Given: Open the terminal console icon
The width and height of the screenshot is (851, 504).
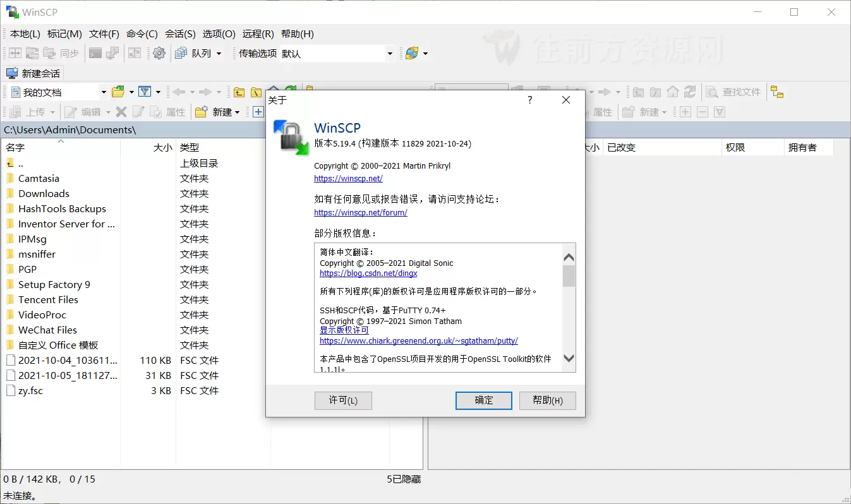Looking at the screenshot, I should pos(95,54).
